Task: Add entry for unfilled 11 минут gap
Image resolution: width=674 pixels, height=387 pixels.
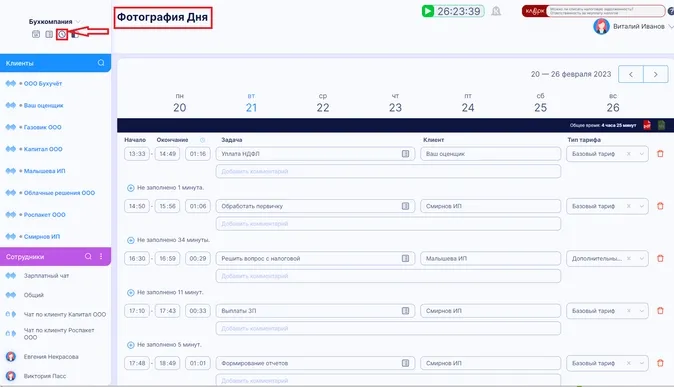Action: 131,293
